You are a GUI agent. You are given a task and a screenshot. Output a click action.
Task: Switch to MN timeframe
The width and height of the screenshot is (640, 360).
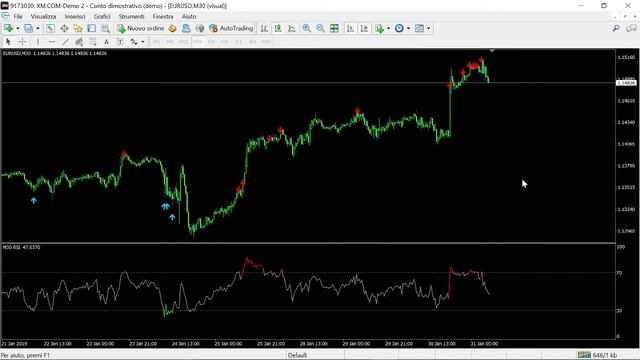pyautogui.click(x=266, y=42)
